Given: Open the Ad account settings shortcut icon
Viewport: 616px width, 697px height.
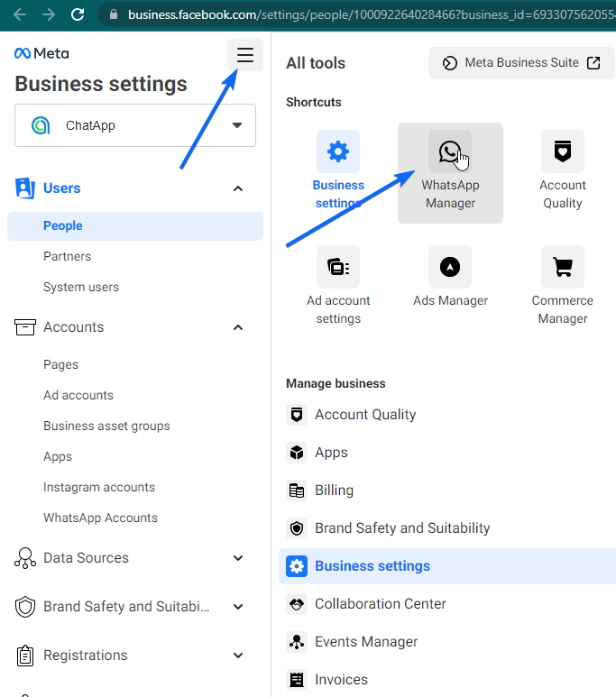Looking at the screenshot, I should (x=338, y=267).
